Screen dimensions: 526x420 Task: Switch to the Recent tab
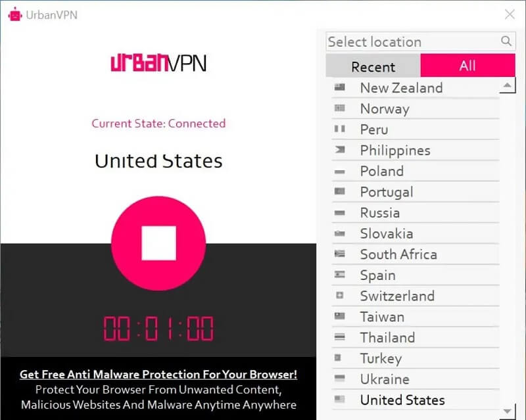tap(373, 66)
